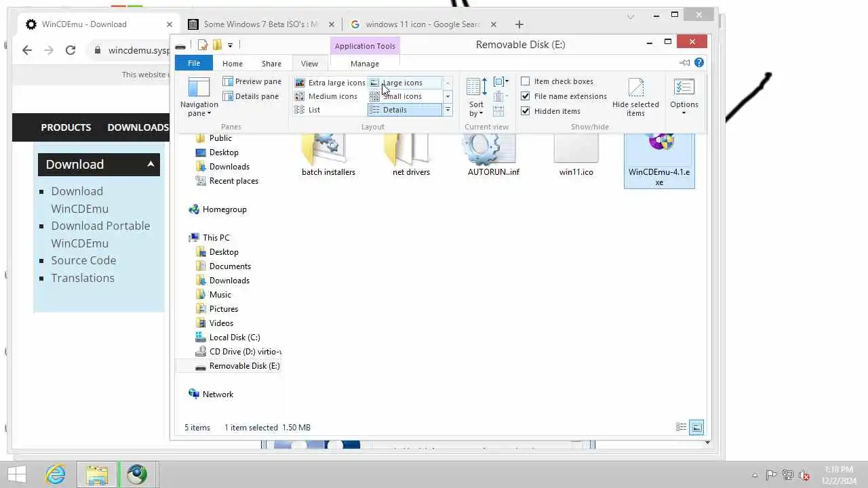Select the AUTORUN..inf file
Screen dimensions: 868x488
[494, 155]
